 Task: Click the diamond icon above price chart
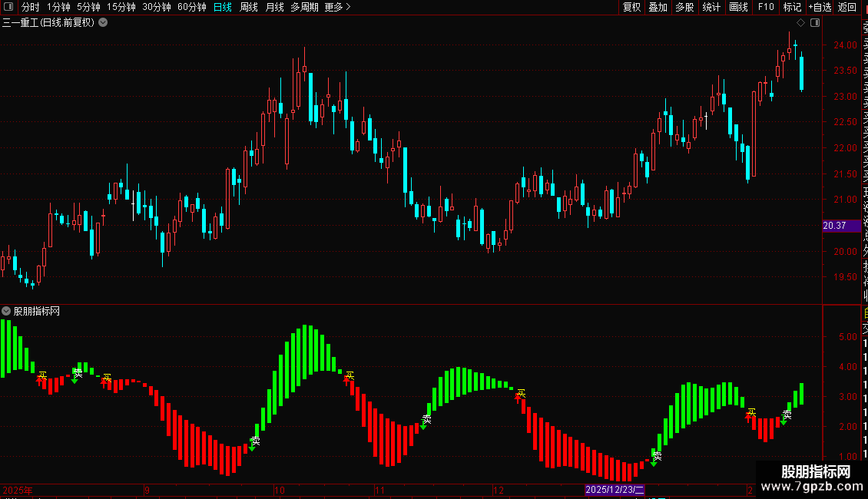click(800, 23)
